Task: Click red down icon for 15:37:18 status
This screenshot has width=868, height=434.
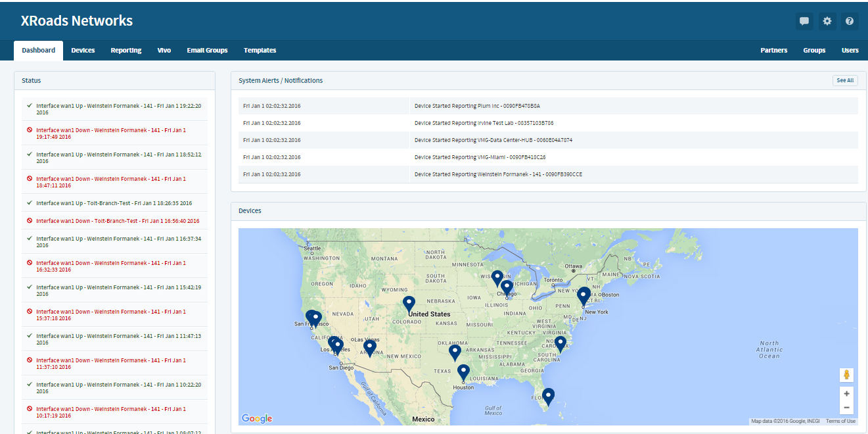Action: point(30,311)
